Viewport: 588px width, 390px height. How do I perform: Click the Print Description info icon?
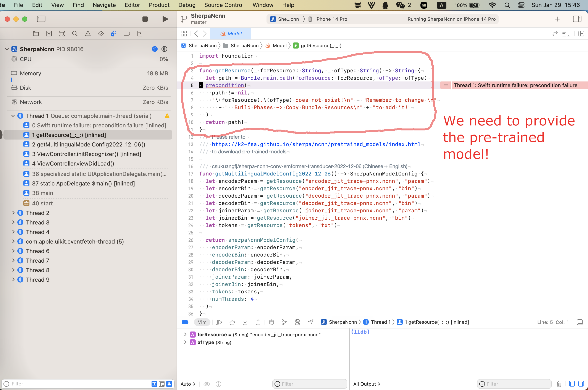click(218, 384)
